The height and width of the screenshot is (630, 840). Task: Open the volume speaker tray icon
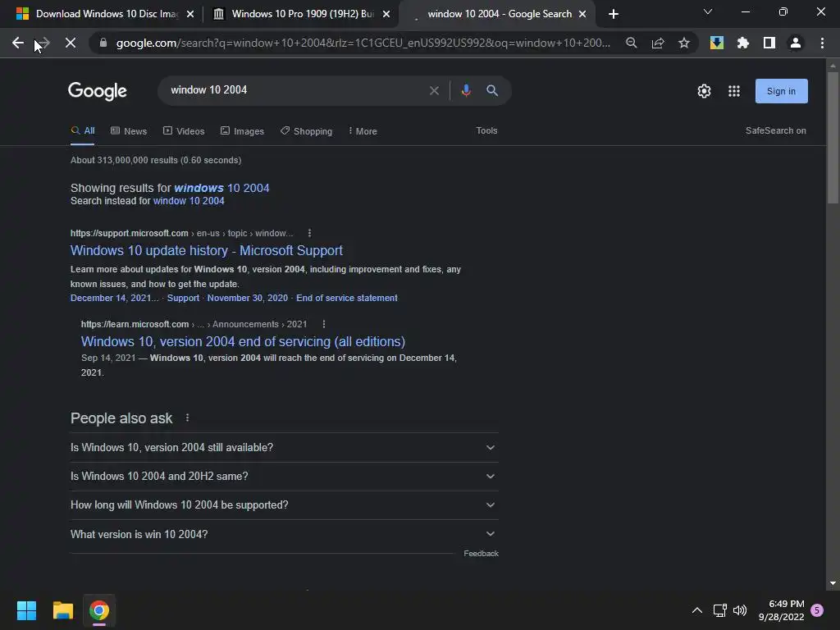pos(740,610)
